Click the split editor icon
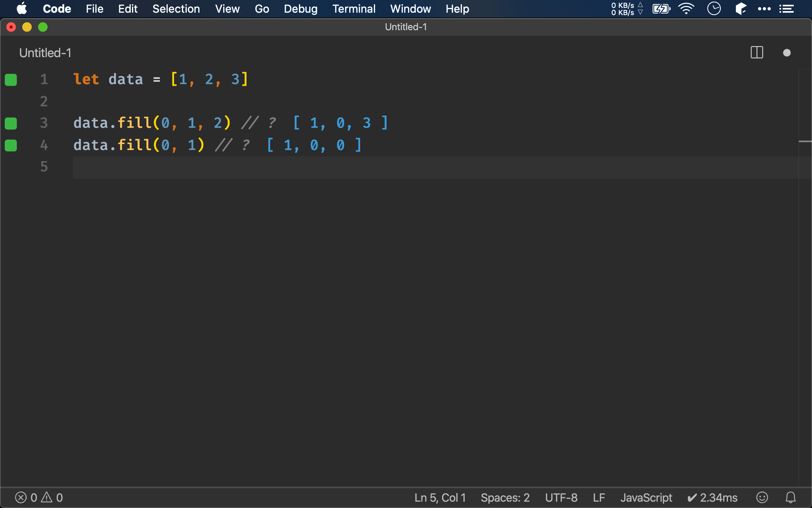Viewport: 812px width, 508px height. click(757, 53)
